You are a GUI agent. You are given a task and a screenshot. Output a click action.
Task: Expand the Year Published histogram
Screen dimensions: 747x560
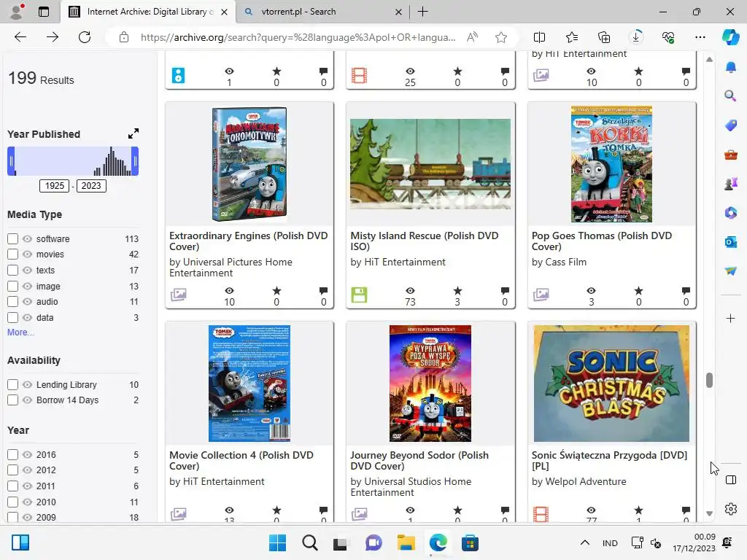click(133, 134)
